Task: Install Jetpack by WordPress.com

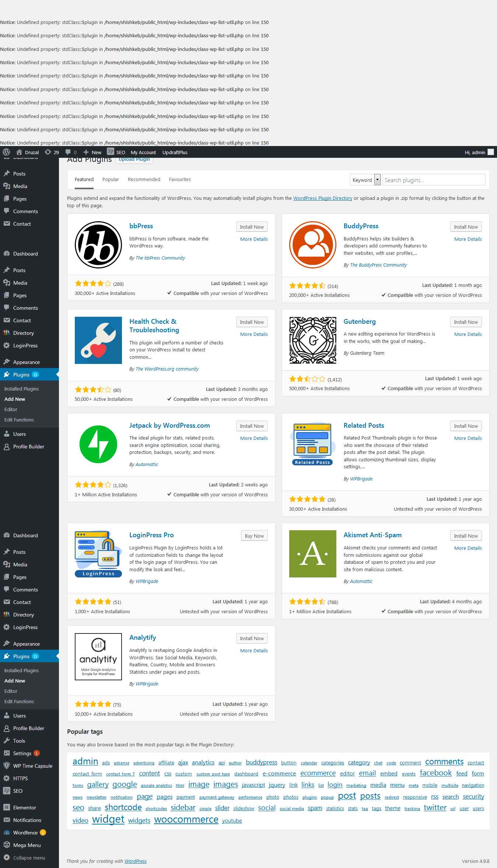Action: 252,426
